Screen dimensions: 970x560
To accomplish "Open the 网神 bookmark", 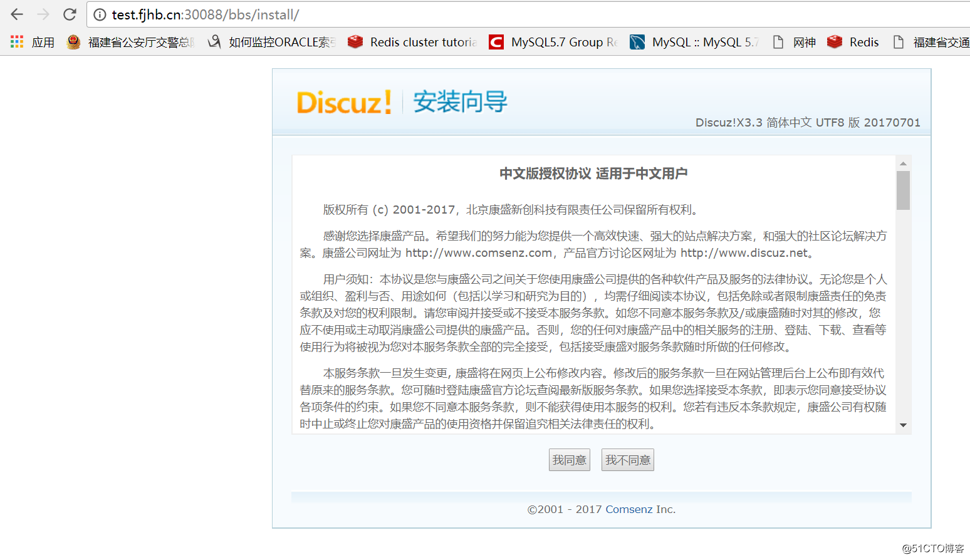I will point(794,42).
